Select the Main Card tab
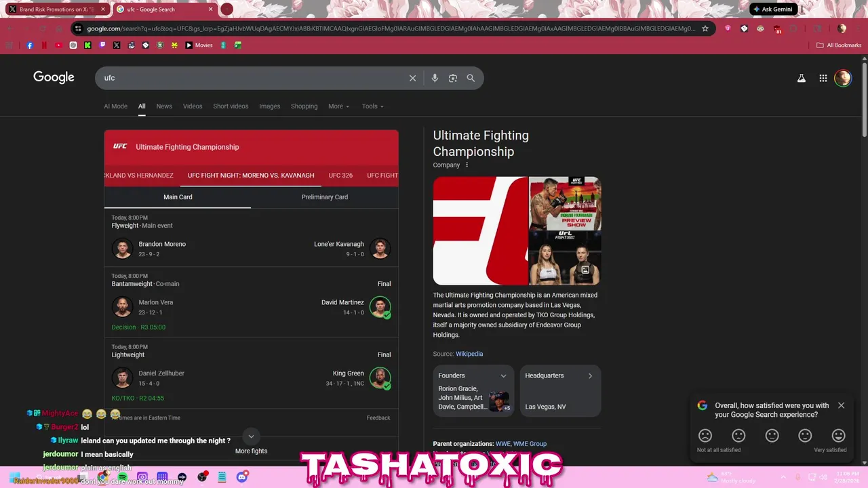Image resolution: width=868 pixels, height=488 pixels. point(178,197)
